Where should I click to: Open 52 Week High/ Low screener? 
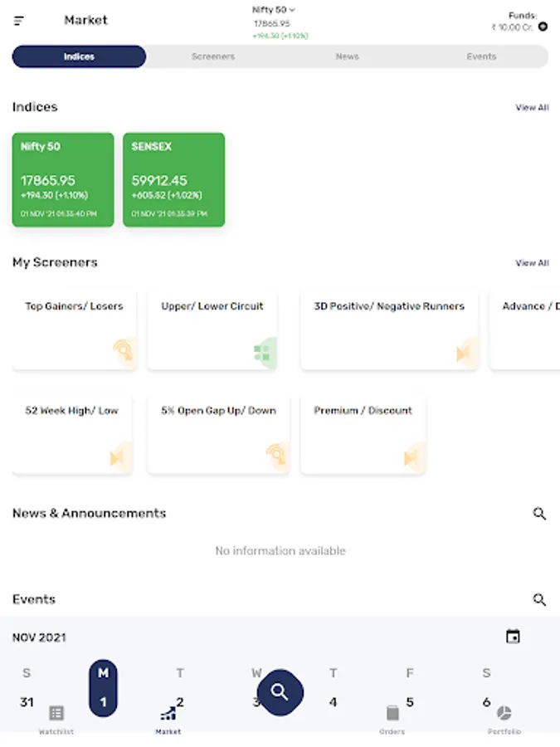72,433
